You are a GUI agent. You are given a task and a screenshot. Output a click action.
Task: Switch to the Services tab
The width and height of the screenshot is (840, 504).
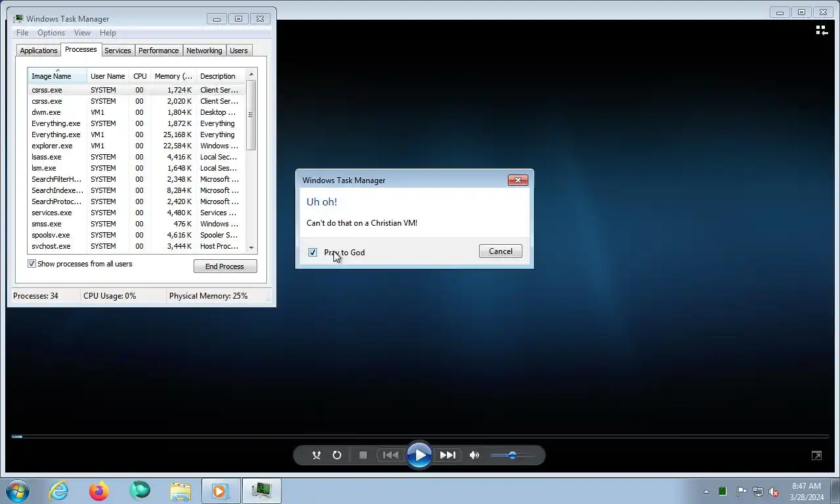pos(117,51)
